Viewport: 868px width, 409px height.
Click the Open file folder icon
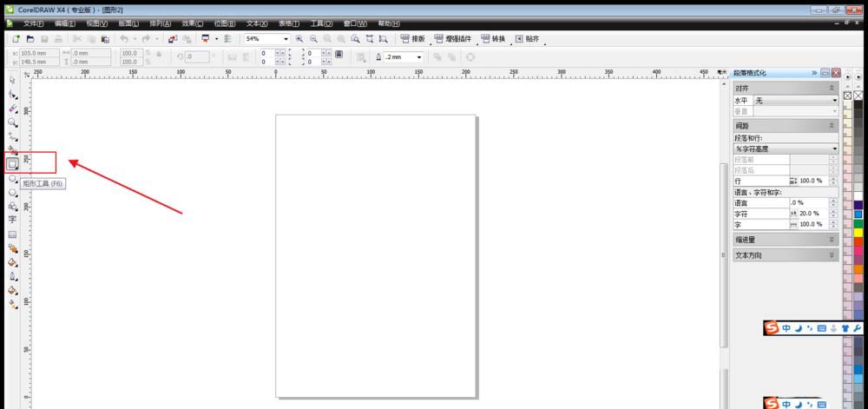30,39
